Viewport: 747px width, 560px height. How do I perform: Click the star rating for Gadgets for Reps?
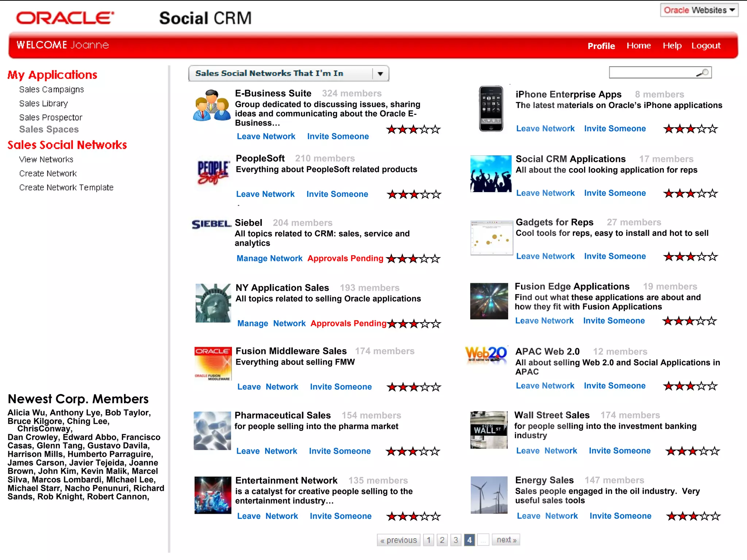click(x=690, y=257)
